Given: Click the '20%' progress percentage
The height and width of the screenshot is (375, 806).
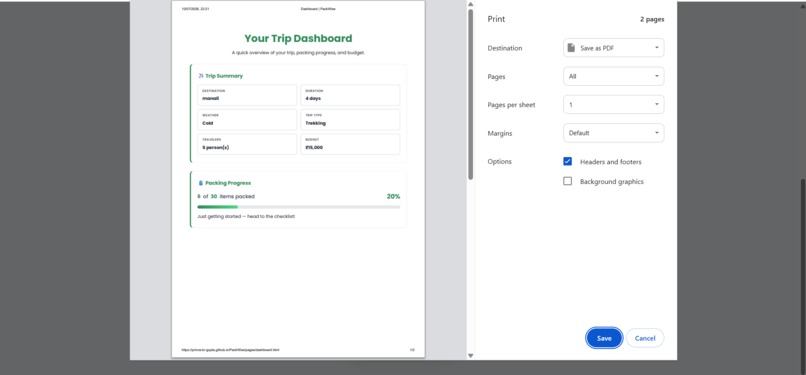Looking at the screenshot, I should [x=393, y=196].
